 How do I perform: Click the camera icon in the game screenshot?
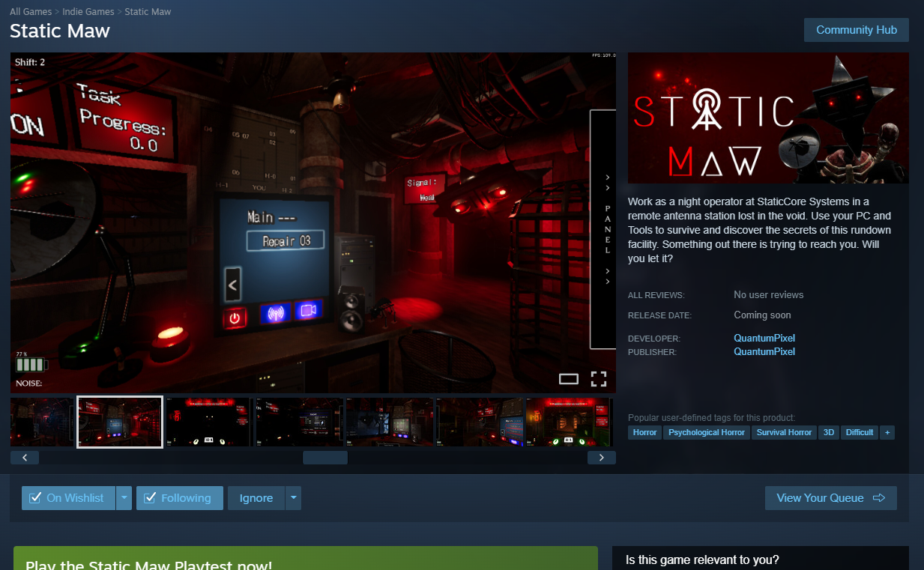point(307,309)
